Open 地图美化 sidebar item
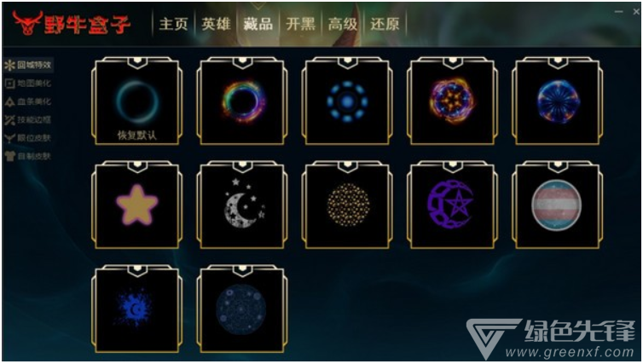Image resolution: width=643 pixels, height=364 pixels. point(28,84)
